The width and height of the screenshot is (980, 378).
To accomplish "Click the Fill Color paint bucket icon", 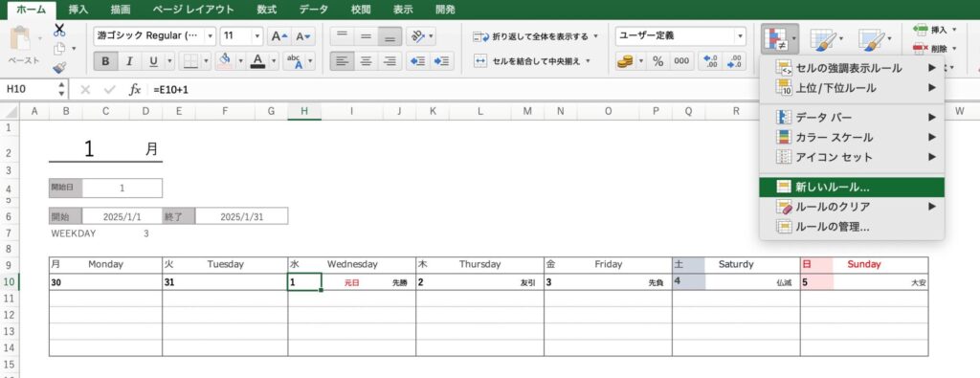I will pyautogui.click(x=225, y=61).
